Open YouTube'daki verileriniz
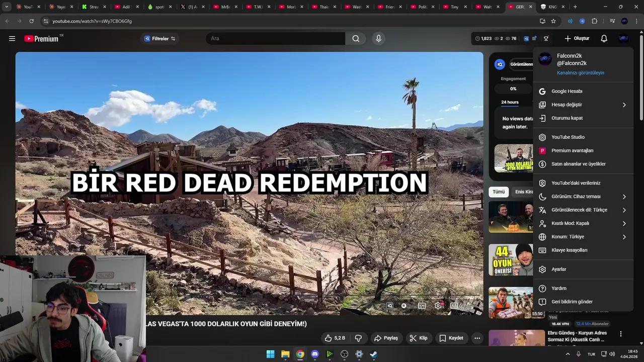 click(x=583, y=183)
